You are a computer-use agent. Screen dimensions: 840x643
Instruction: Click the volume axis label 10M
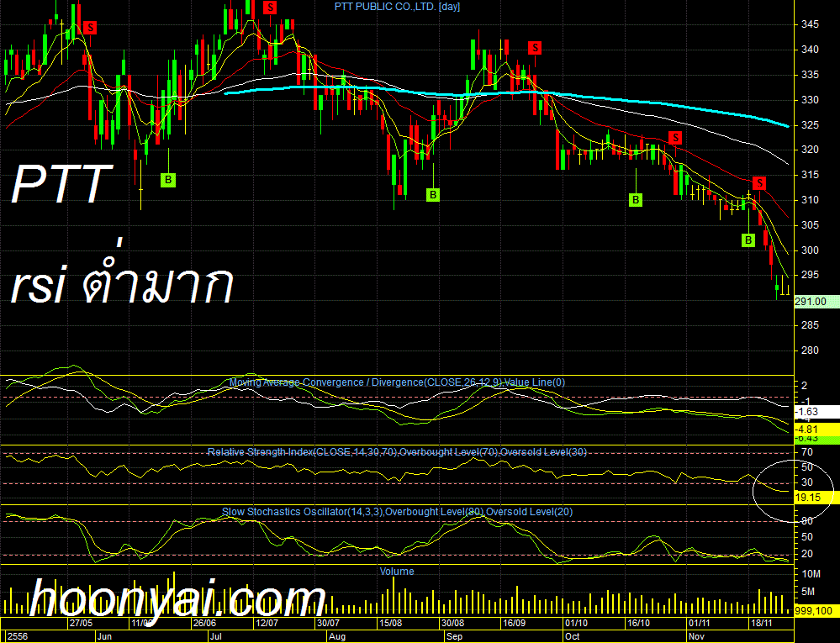811,574
